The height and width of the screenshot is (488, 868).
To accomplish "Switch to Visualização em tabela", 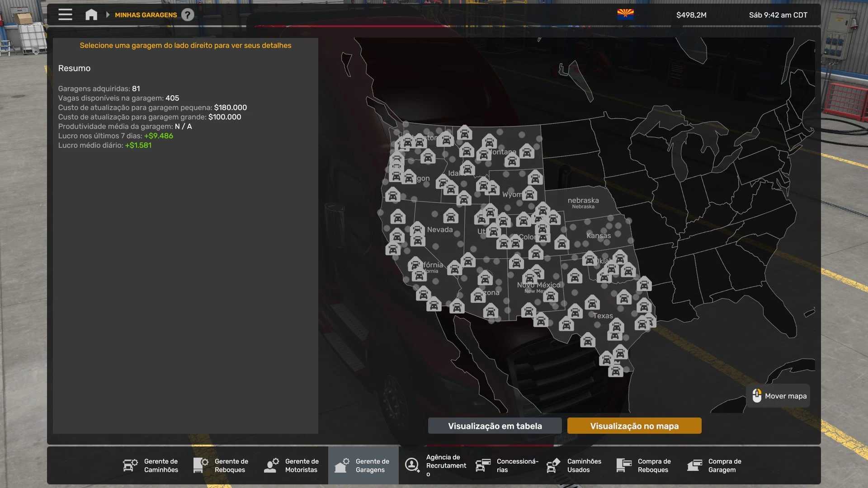I will (x=495, y=426).
